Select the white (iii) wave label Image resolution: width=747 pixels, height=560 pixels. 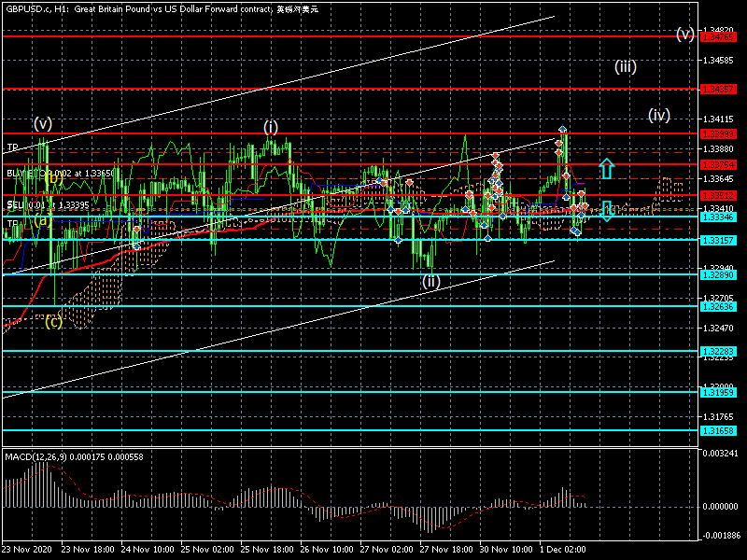625,66
